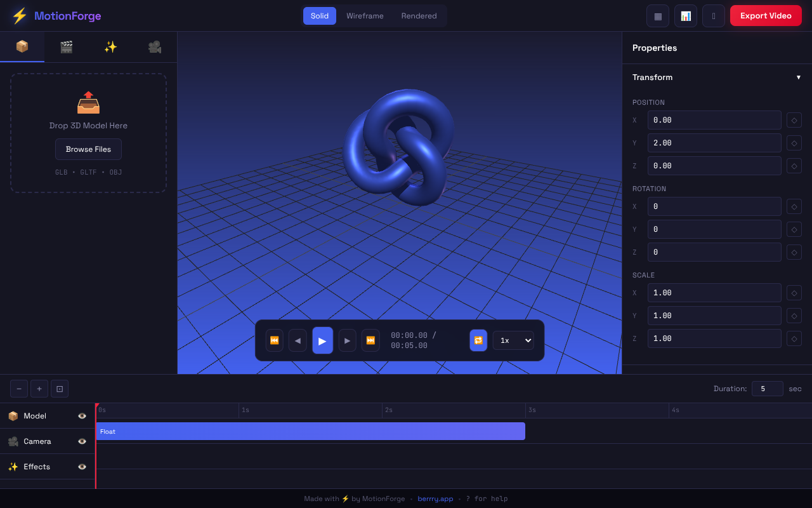Image resolution: width=812 pixels, height=508 pixels.
Task: Edit the Duration seconds field
Action: pos(768,389)
